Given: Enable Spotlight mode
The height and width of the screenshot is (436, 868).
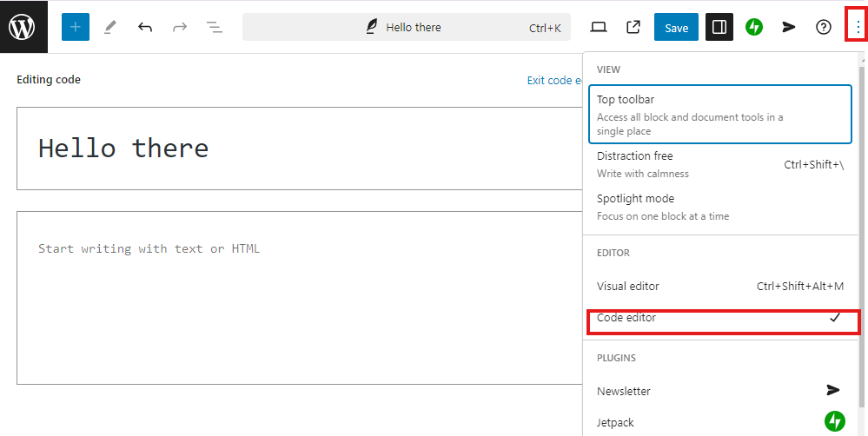Looking at the screenshot, I should (719, 207).
